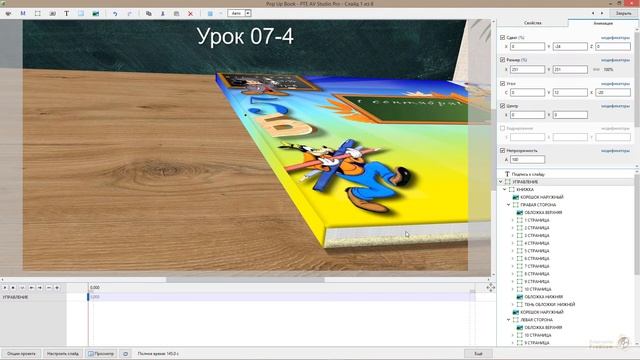This screenshot has height=360, width=640.
Task: Click fit-view arrows icon beside timeline
Action: tap(491, 288)
